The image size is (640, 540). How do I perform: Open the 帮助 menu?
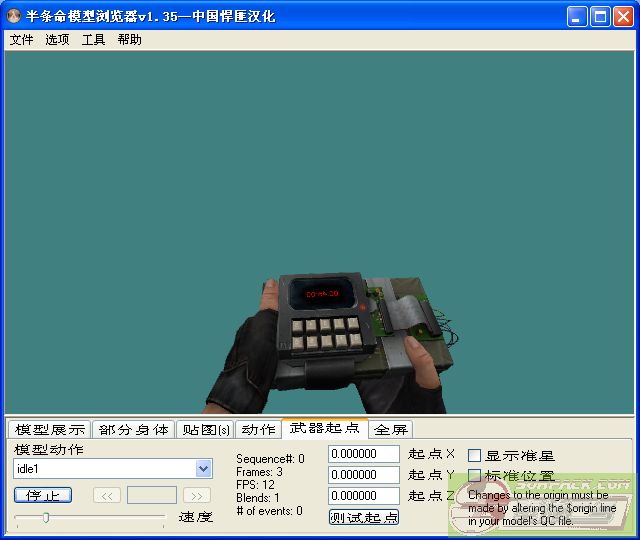[x=129, y=40]
